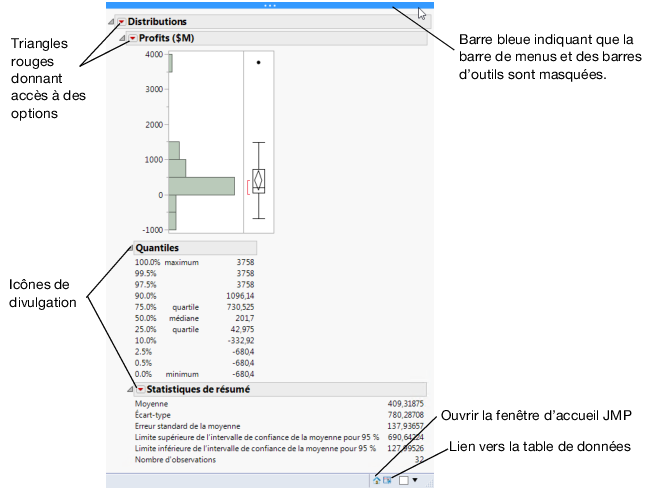Image resolution: width=660 pixels, height=493 pixels.
Task: Select the 75.0% quartile value 730,525
Action: [240, 307]
